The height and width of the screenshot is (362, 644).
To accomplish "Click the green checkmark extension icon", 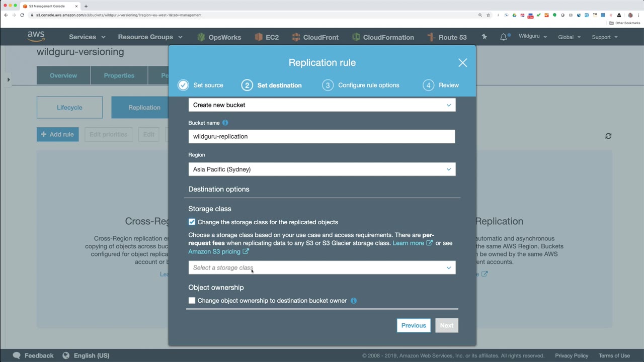I will click(x=538, y=15).
